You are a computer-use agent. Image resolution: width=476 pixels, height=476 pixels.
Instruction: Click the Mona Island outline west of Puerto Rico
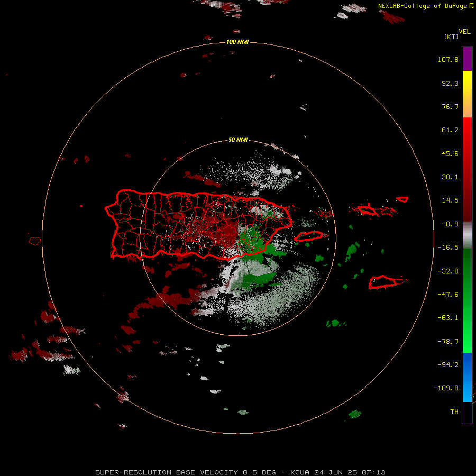[35, 241]
